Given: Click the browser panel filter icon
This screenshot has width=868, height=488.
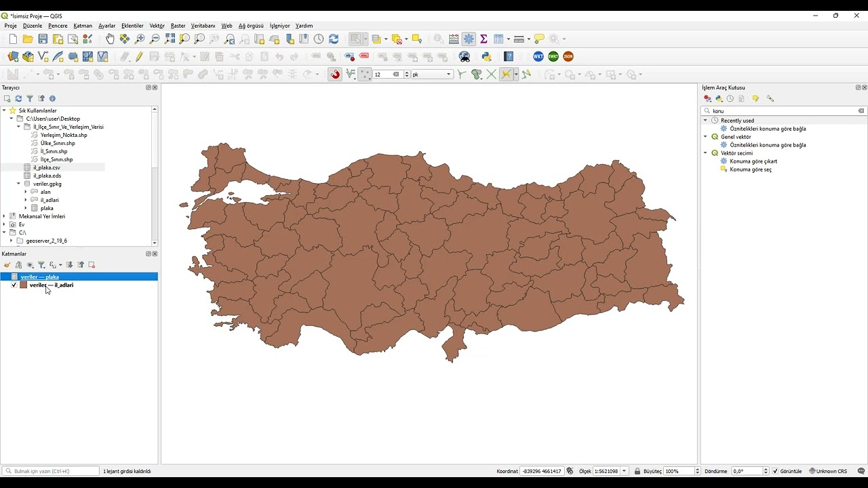Looking at the screenshot, I should click(30, 98).
